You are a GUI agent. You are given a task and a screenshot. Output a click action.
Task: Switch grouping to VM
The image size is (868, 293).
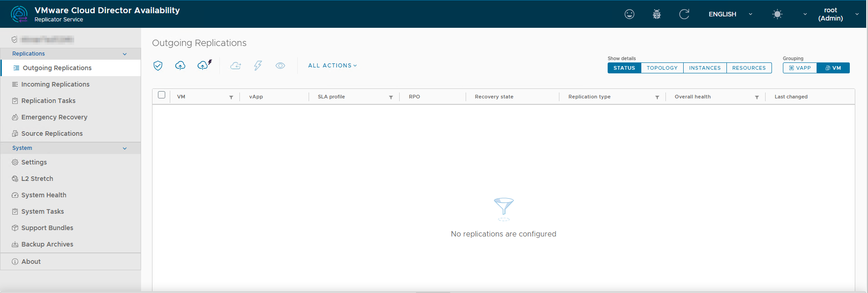(833, 68)
